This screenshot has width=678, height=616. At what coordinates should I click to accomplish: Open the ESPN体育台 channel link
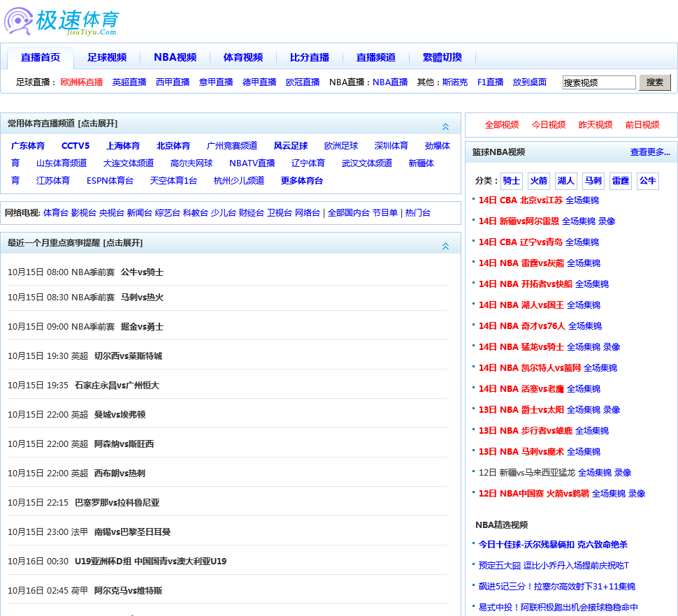point(110,180)
